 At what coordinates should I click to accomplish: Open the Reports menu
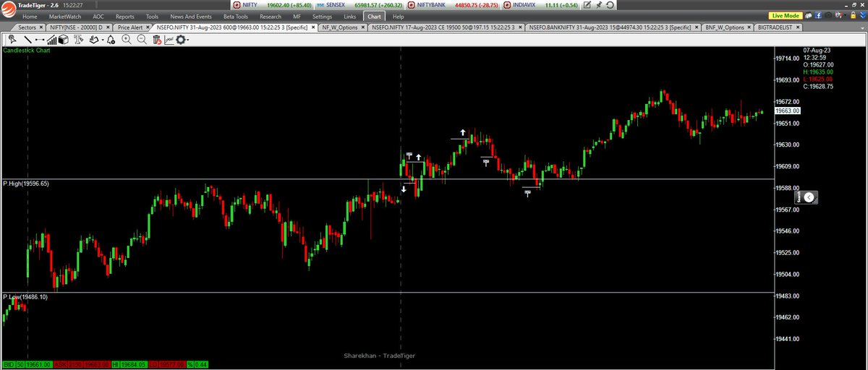coord(124,16)
